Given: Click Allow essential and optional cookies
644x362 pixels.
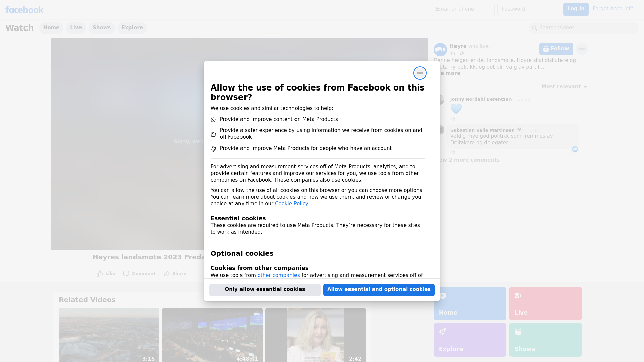Looking at the screenshot, I should click(x=379, y=290).
